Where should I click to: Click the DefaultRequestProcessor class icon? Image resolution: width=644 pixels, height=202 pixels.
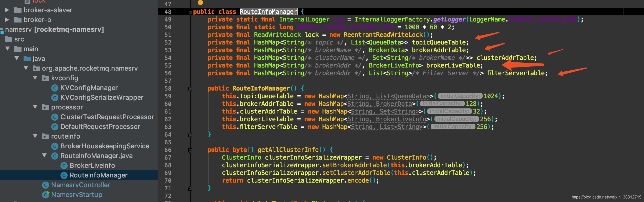pyautogui.click(x=55, y=127)
